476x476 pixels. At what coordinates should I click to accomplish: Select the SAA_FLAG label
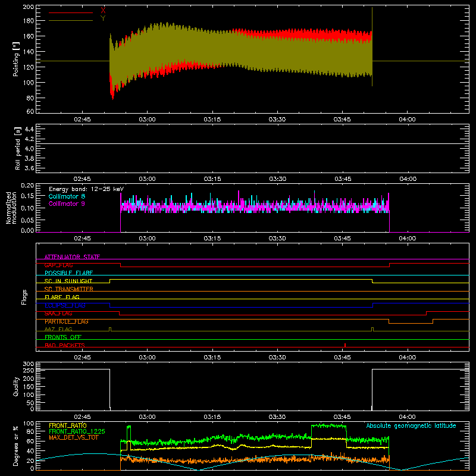[x=58, y=314]
